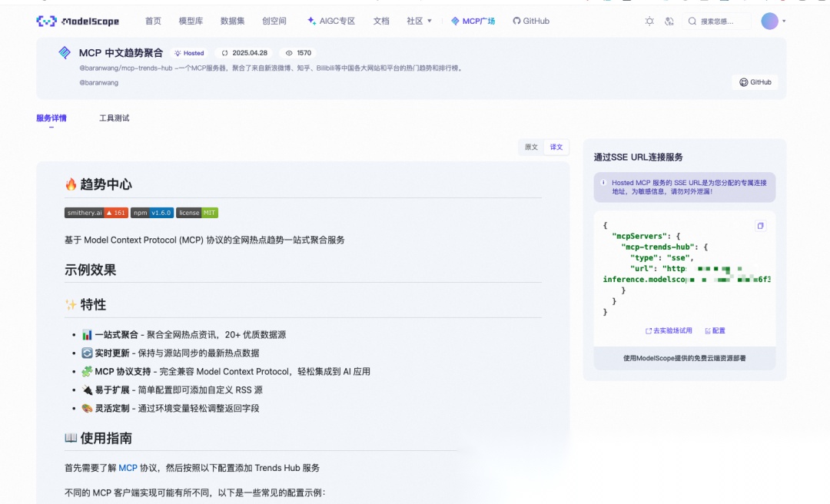Screen dimensions: 830x504
Task: Open MCP广场 in navigation
Action: (473, 22)
